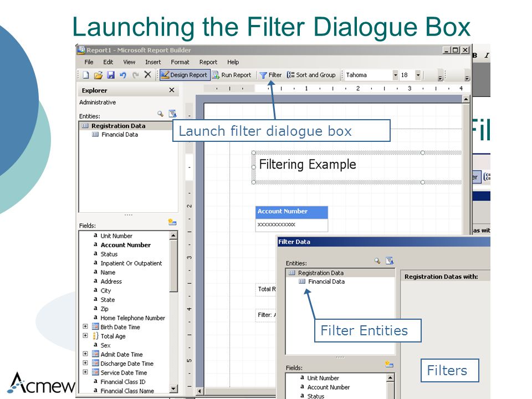The width and height of the screenshot is (532, 399).
Task: Select Unit Number in Filter Data fields
Action: pyautogui.click(x=323, y=378)
